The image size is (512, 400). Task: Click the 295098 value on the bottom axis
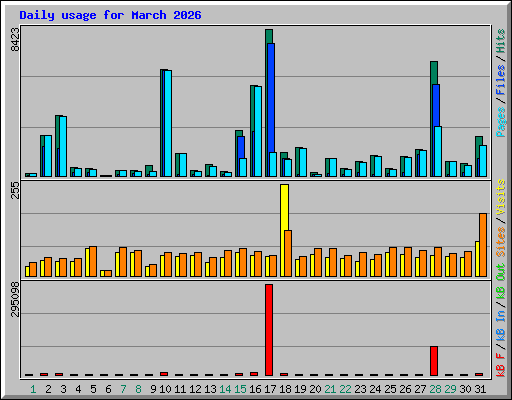click(x=15, y=299)
